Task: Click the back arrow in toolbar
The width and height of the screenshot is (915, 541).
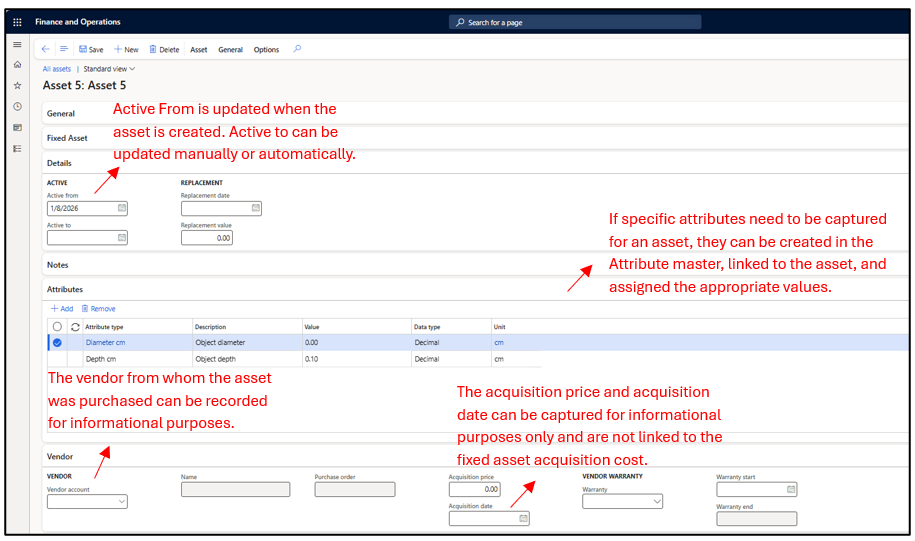Action: click(46, 49)
